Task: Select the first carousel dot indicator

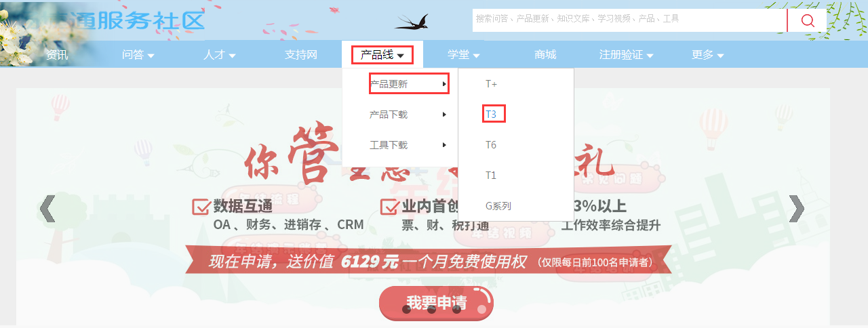Action: point(406,309)
